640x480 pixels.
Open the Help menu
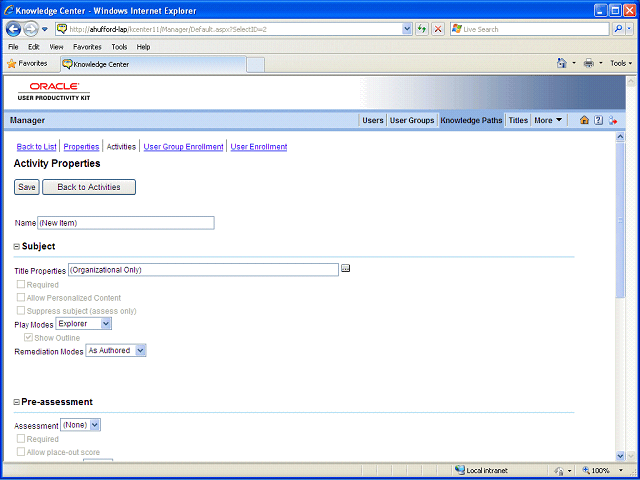(x=143, y=47)
